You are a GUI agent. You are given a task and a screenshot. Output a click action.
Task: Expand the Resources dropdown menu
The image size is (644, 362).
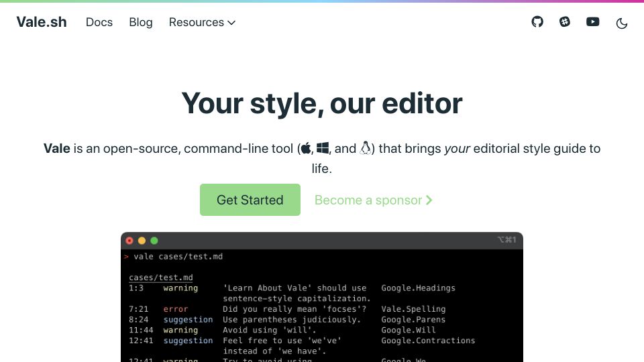tap(202, 22)
